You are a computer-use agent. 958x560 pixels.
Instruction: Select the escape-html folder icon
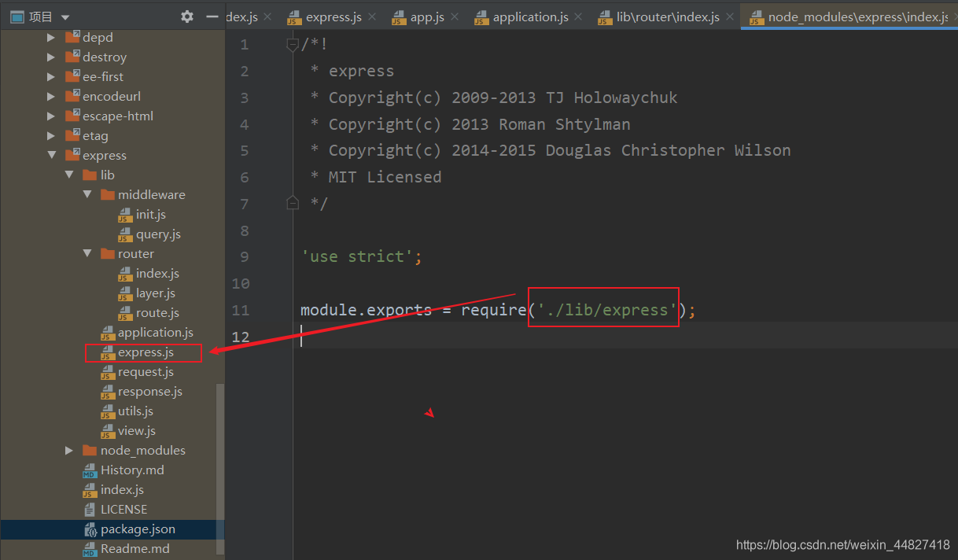[x=72, y=115]
